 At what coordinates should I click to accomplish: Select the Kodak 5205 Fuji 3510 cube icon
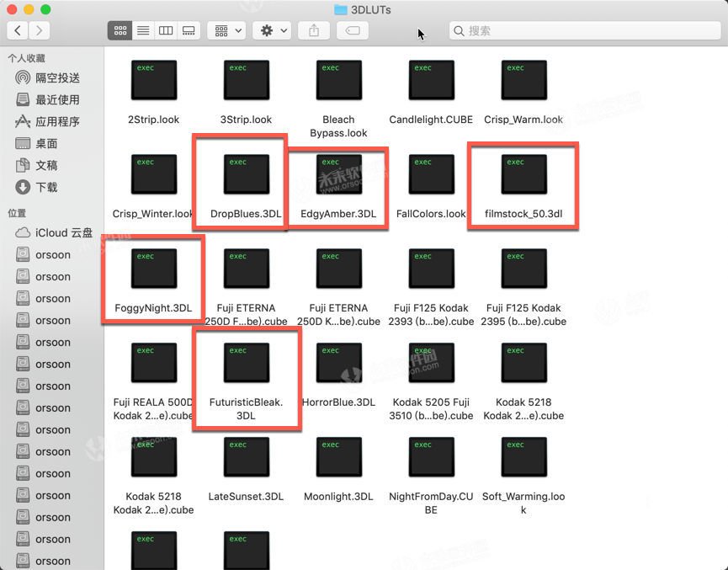[x=431, y=363]
